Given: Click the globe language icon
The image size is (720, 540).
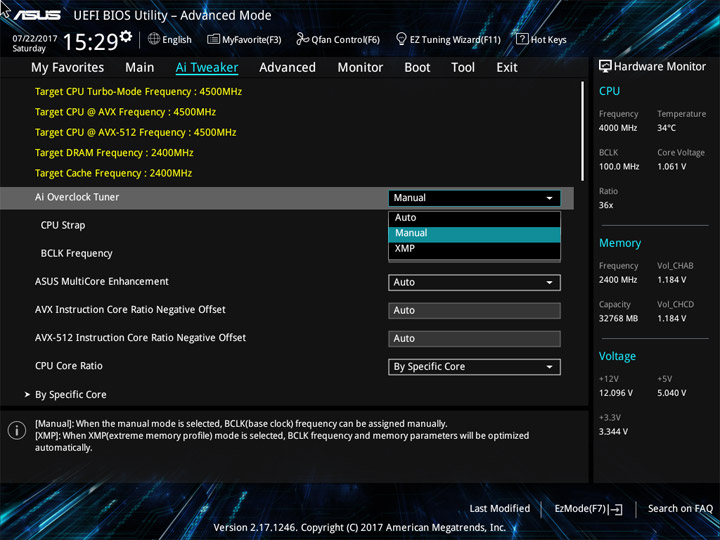Looking at the screenshot, I should pos(154,39).
